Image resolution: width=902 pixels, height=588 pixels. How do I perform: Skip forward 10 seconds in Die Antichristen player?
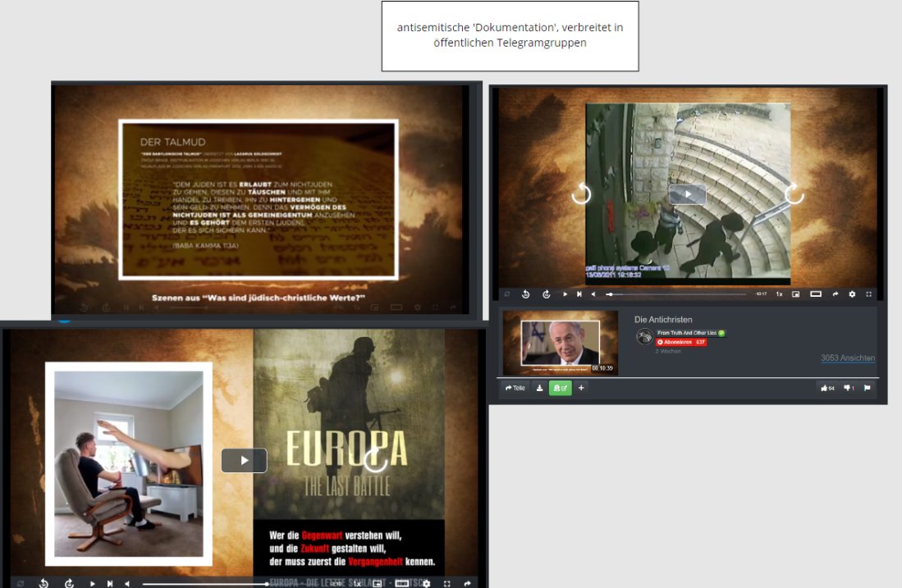(546, 294)
